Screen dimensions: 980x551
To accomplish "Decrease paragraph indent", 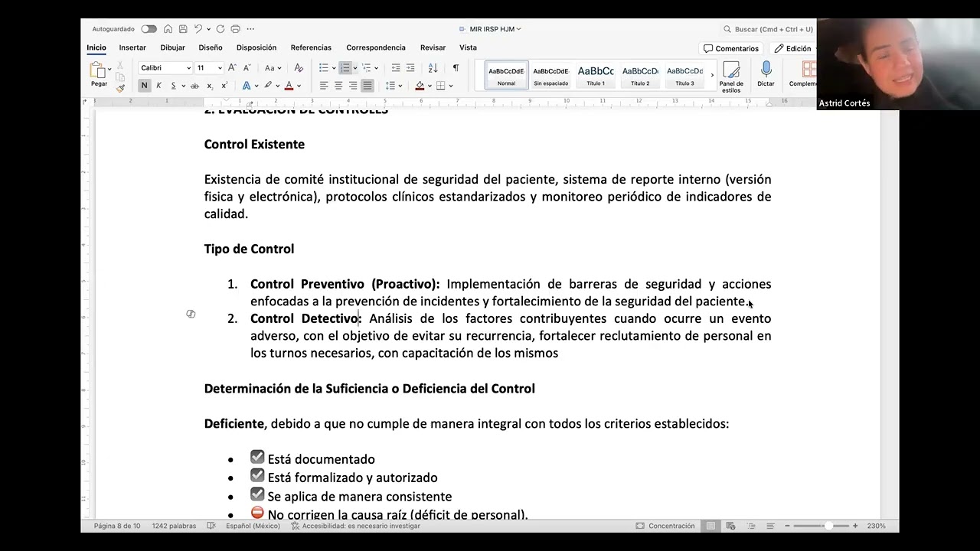I will (396, 68).
